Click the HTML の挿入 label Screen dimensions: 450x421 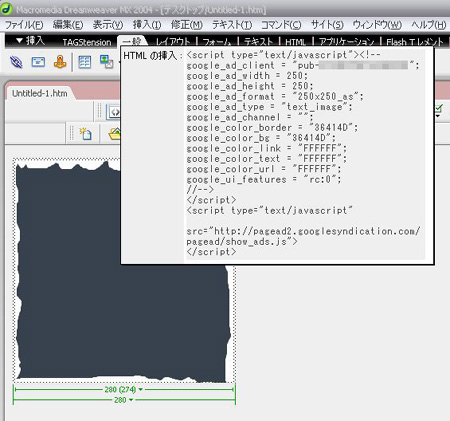(x=153, y=55)
